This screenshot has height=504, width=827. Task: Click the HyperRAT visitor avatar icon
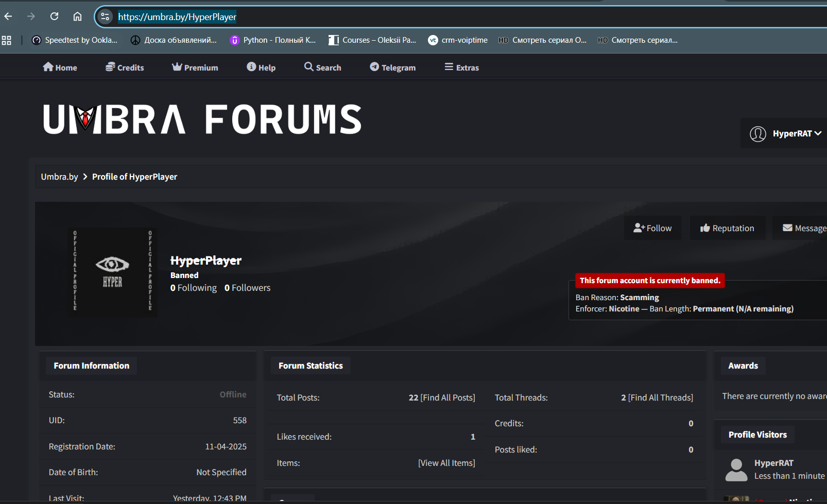pyautogui.click(x=736, y=470)
